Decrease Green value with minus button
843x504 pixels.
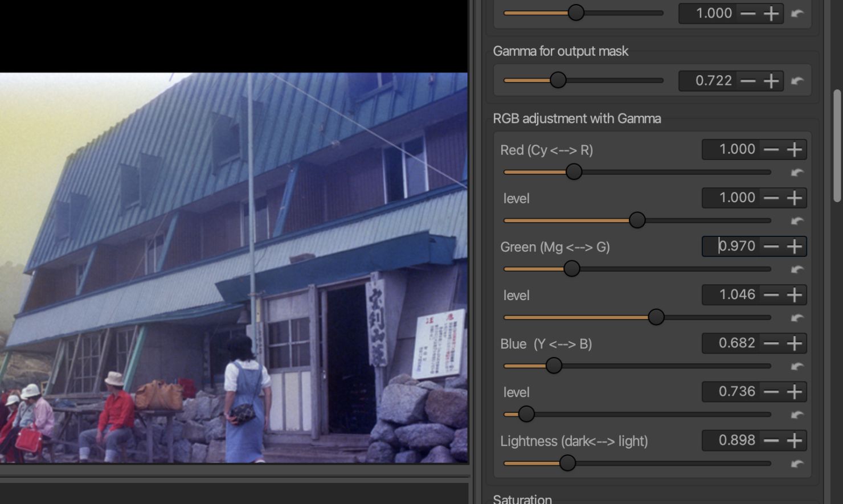click(x=771, y=247)
